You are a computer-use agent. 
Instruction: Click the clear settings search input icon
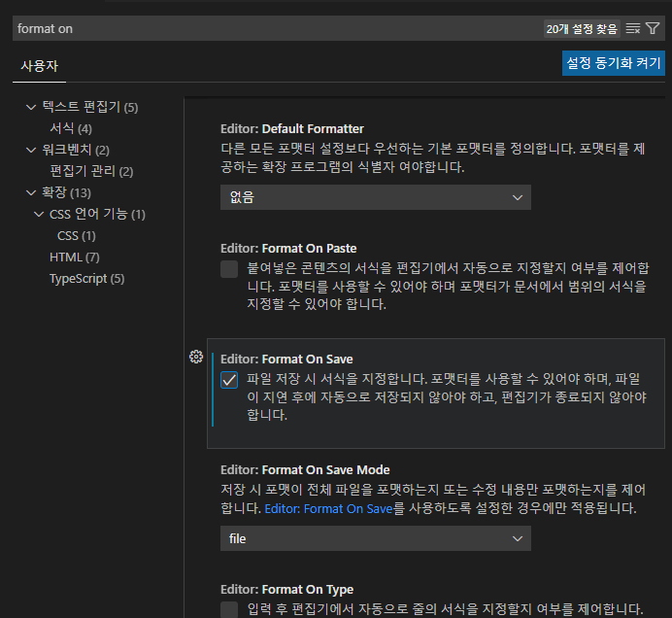click(632, 29)
